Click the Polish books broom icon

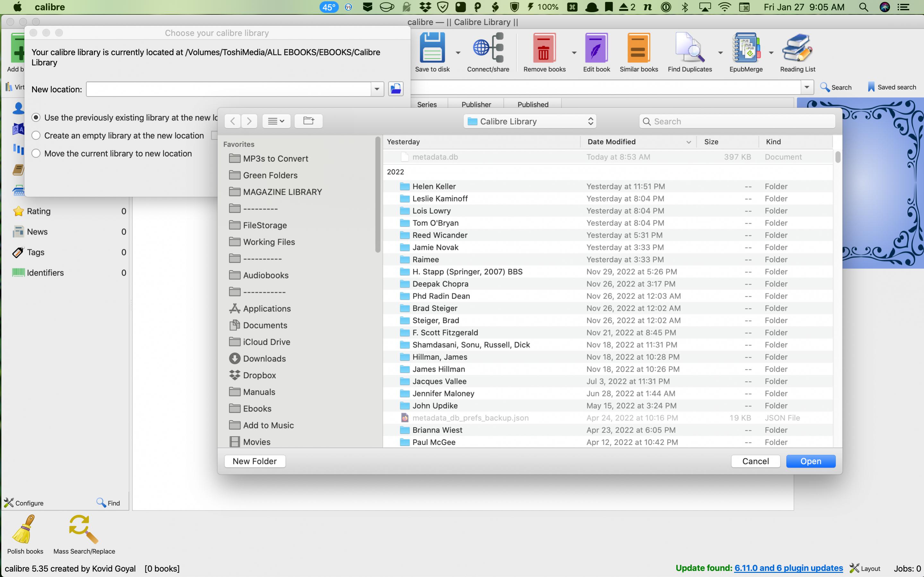coord(24,529)
